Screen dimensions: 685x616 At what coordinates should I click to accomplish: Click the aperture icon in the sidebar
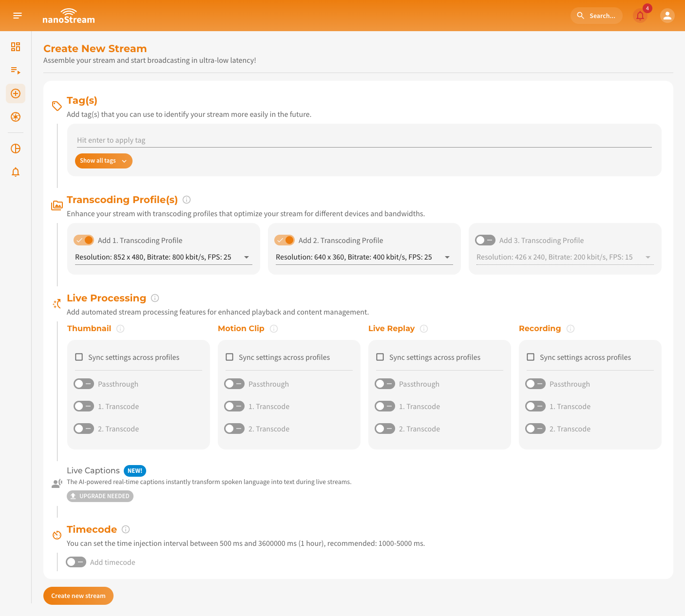tap(15, 117)
